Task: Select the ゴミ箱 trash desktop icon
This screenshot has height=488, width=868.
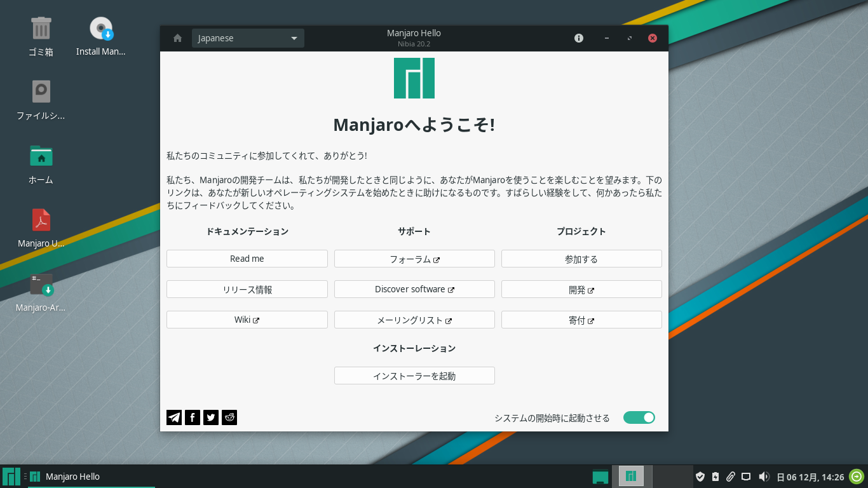Action: (x=41, y=36)
